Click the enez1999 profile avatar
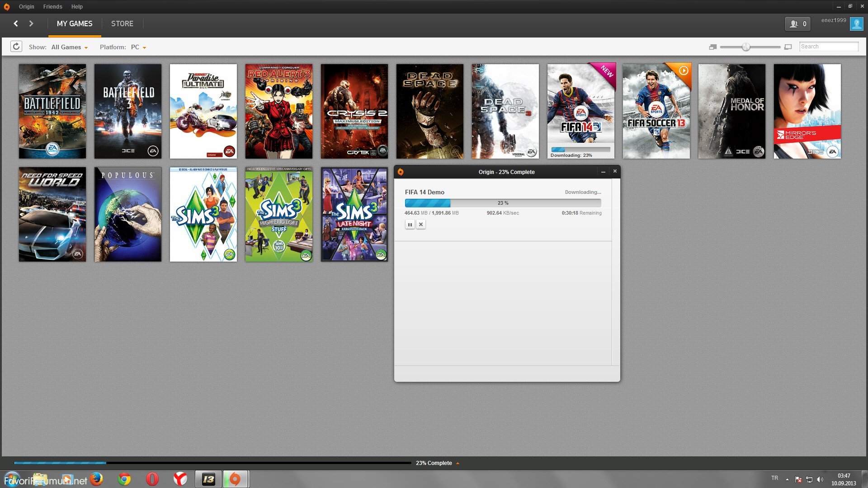The width and height of the screenshot is (868, 488). coord(856,24)
